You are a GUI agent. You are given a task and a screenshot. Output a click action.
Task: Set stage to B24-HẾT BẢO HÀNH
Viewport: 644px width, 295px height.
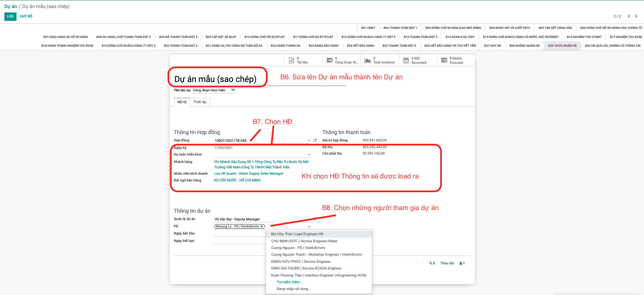pyautogui.click(x=361, y=46)
